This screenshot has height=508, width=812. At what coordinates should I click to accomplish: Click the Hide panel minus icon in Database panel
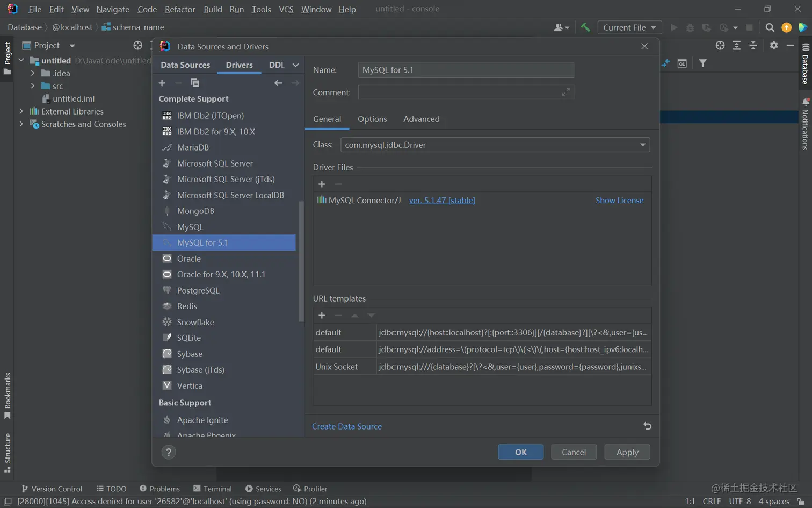[790, 46]
